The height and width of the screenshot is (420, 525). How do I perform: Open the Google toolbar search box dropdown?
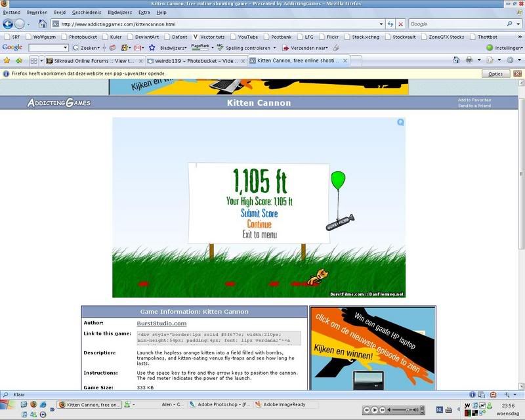[x=66, y=48]
